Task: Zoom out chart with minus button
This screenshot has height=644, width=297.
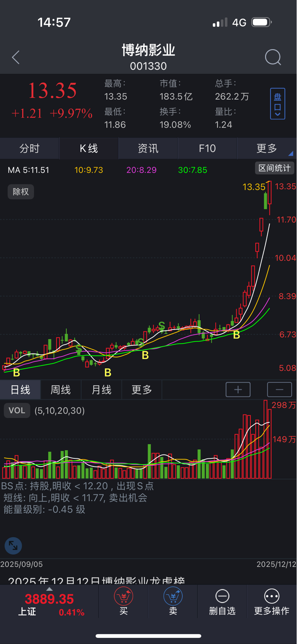Action: [280, 389]
